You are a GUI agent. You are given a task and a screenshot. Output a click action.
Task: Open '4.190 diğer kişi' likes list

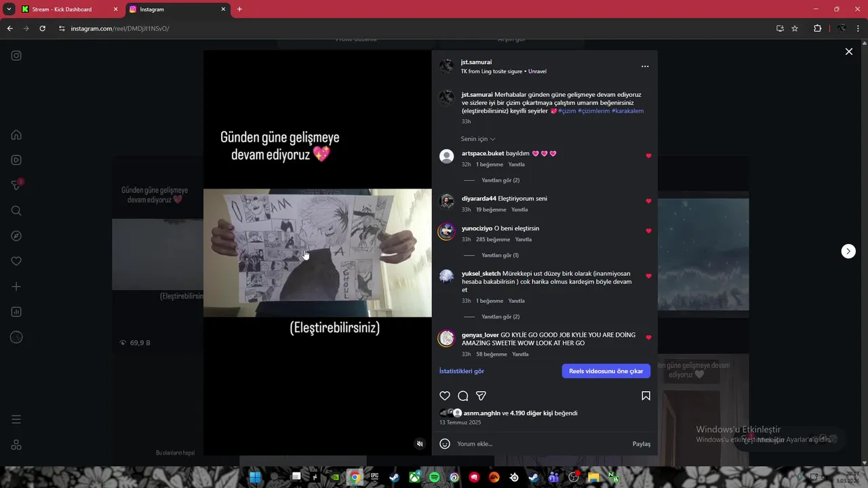tap(531, 413)
